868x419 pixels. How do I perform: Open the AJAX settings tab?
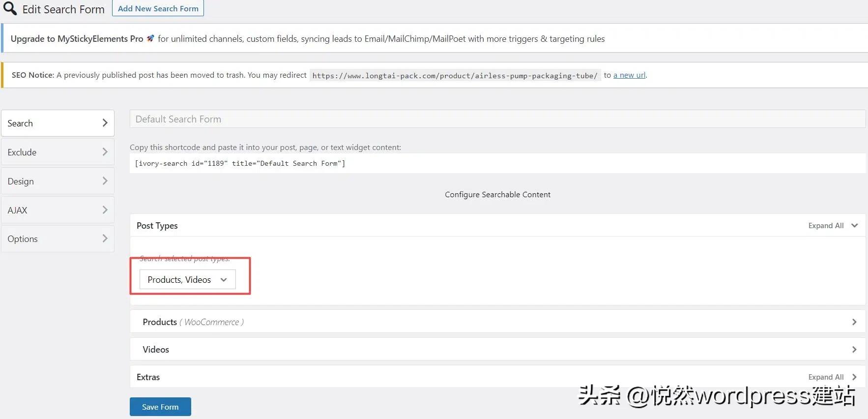click(18, 210)
